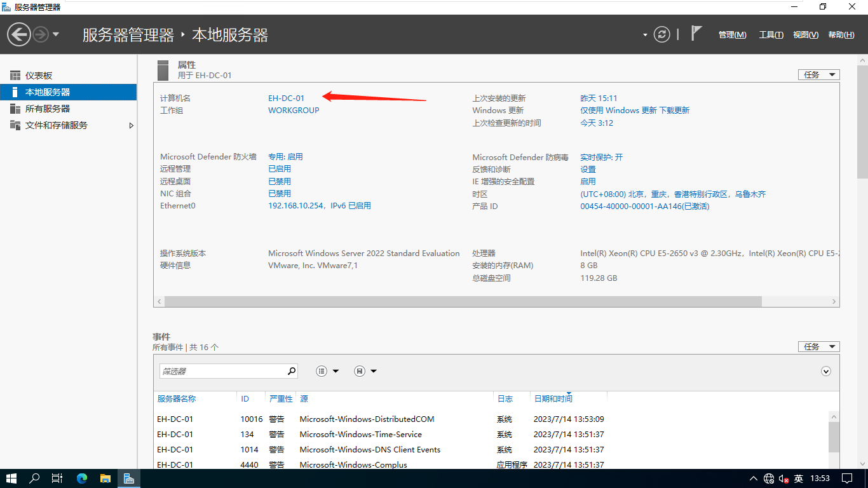Click the search magnifier in filter box
Screen dimensions: 868x488
tap(292, 371)
